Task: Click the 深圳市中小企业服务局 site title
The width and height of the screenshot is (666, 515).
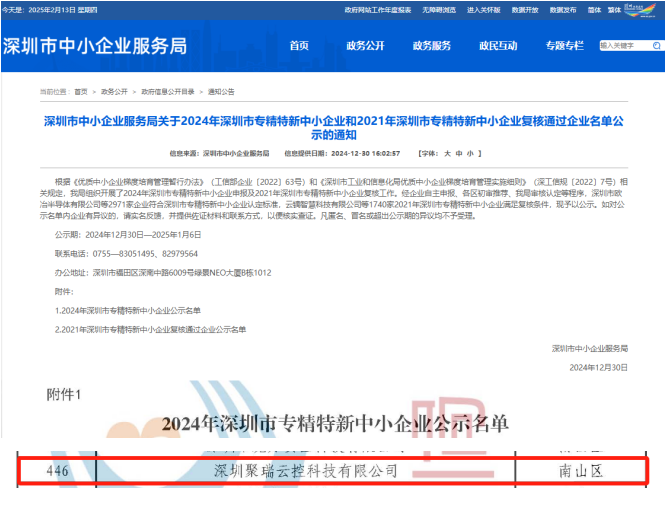Action: click(95, 46)
